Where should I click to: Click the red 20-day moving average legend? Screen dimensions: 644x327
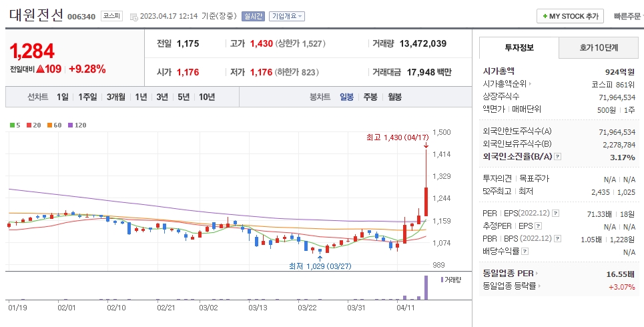(33, 125)
